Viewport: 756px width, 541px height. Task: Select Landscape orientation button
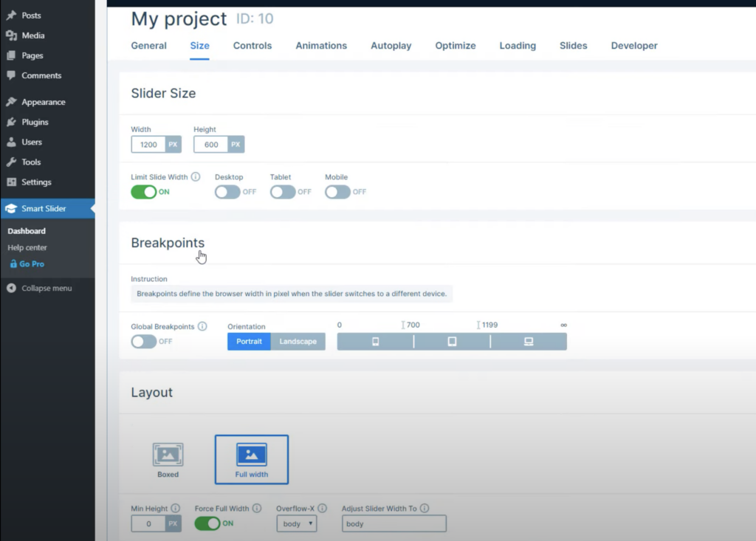(298, 342)
